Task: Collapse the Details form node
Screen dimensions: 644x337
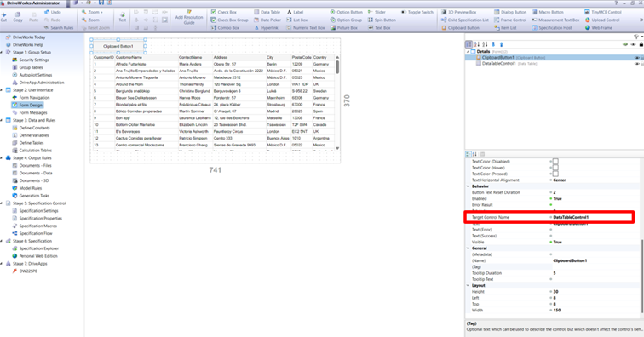Action: pos(468,52)
